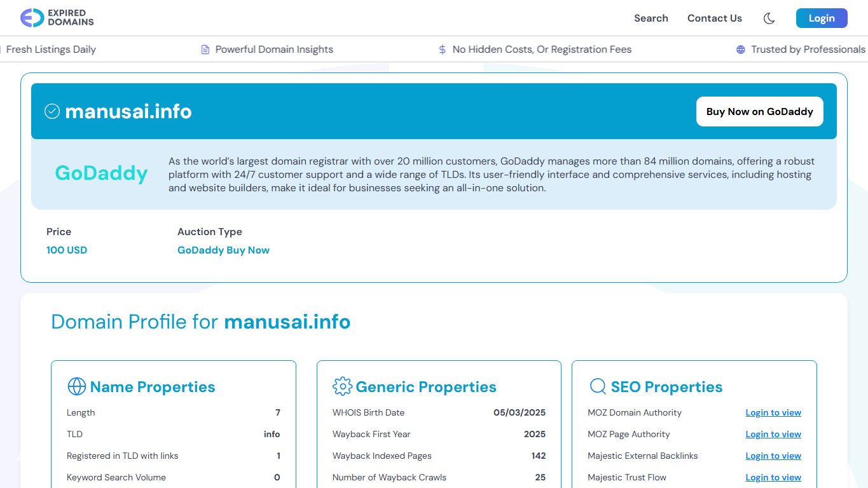
Task: Toggle dark mode moon icon
Action: pyautogui.click(x=769, y=18)
